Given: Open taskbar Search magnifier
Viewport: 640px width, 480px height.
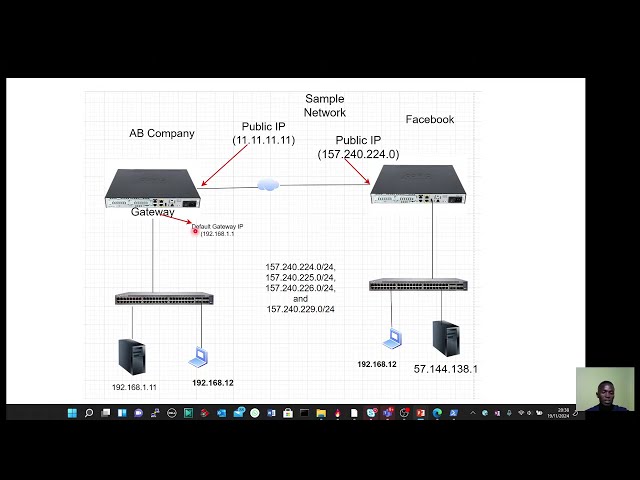Looking at the screenshot, I should tap(89, 413).
